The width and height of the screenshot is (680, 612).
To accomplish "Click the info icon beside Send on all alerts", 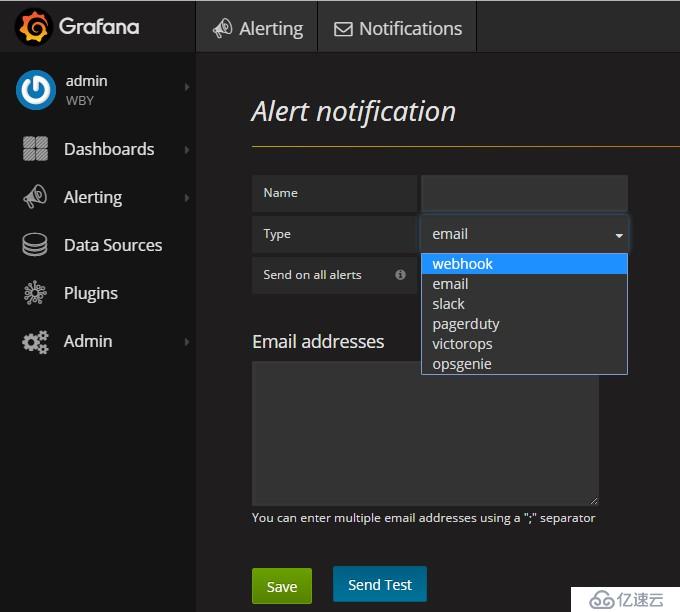I will coord(400,275).
